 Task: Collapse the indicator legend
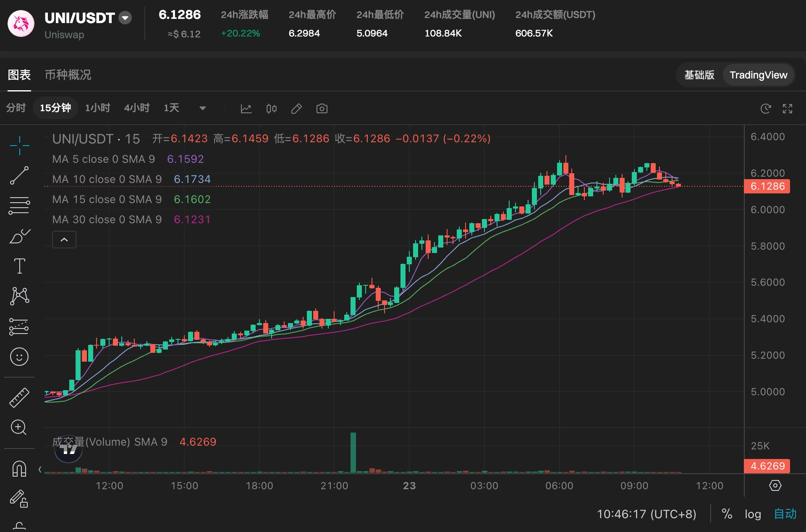point(64,240)
